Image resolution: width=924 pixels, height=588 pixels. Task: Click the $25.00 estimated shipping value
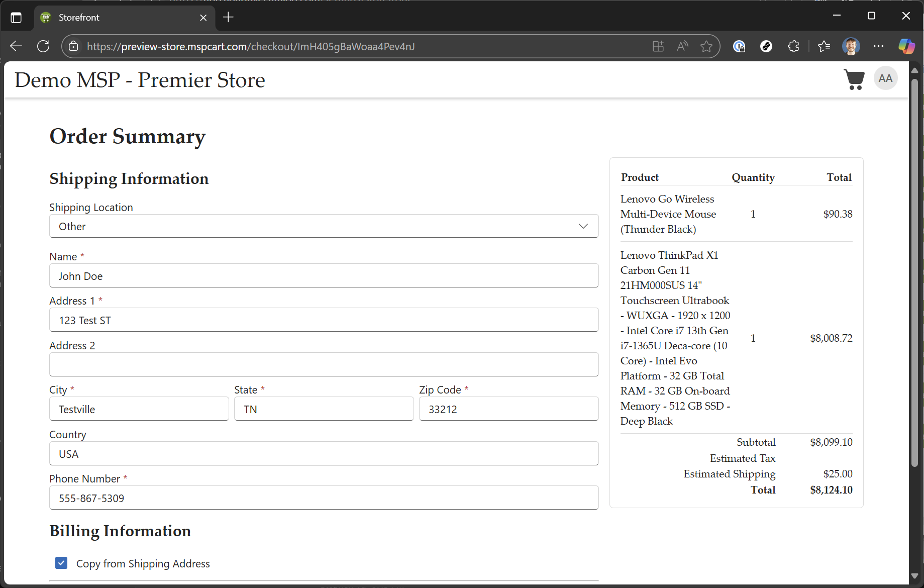coord(838,474)
